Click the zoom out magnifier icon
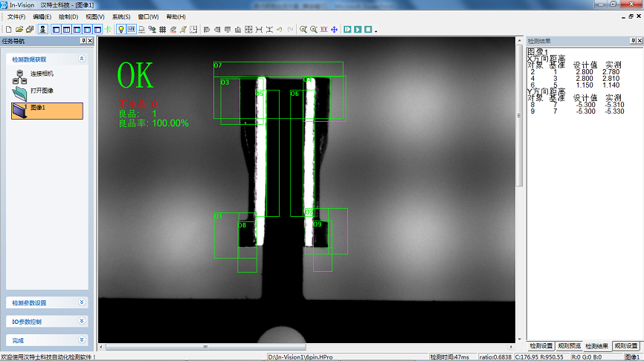Viewport: 644px width, 361px height. pos(313,30)
